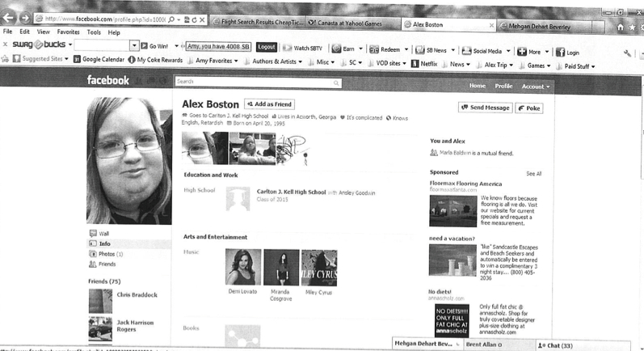Open Carlton J. Kell High School link
This screenshot has width=644, height=351.
click(x=291, y=192)
